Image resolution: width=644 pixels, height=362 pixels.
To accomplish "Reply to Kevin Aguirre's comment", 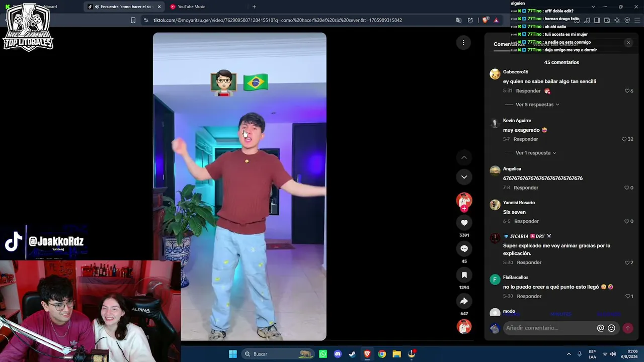I will point(526,139).
